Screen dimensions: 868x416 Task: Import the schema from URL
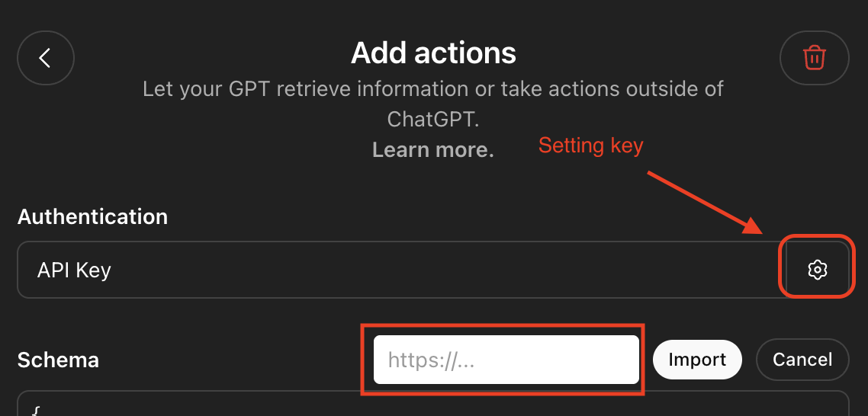(697, 360)
